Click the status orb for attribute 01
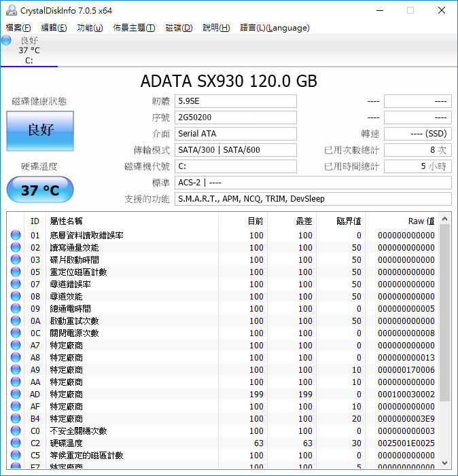Image resolution: width=458 pixels, height=476 pixels. [x=16, y=235]
